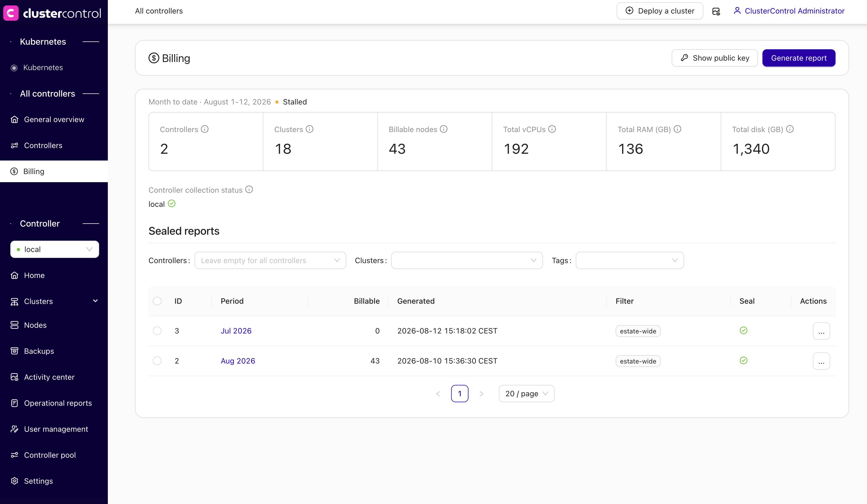Image resolution: width=867 pixels, height=504 pixels.
Task: Click the Controller pool sidebar icon
Action: coord(14,455)
